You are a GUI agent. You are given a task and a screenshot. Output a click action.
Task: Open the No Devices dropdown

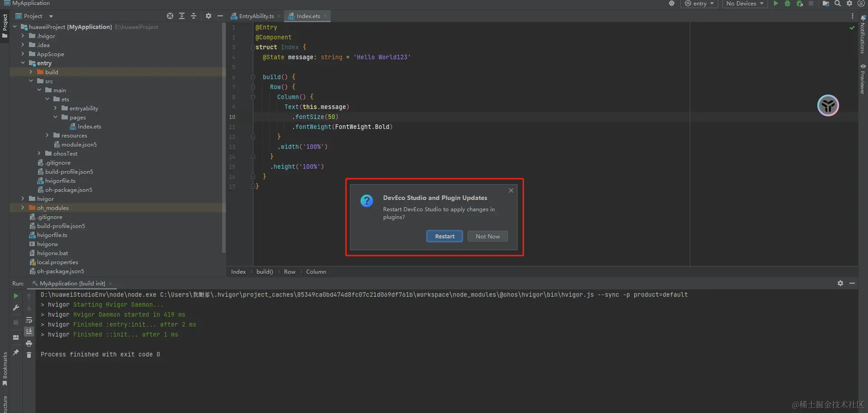coord(745,4)
